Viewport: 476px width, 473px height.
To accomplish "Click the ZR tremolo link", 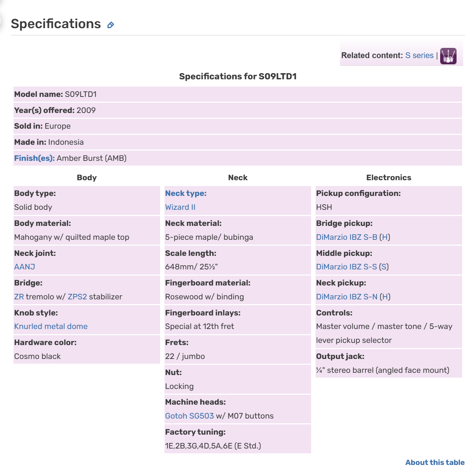I will [x=19, y=297].
